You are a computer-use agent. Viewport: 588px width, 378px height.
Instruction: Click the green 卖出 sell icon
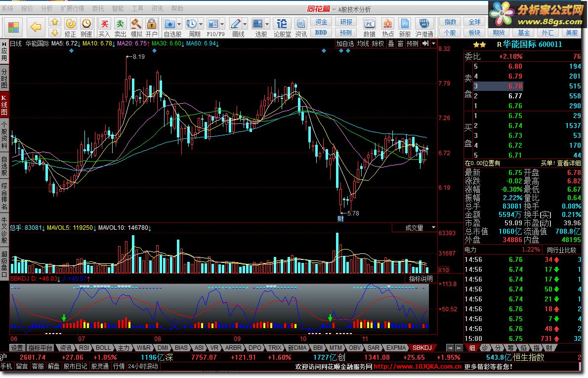click(x=120, y=24)
